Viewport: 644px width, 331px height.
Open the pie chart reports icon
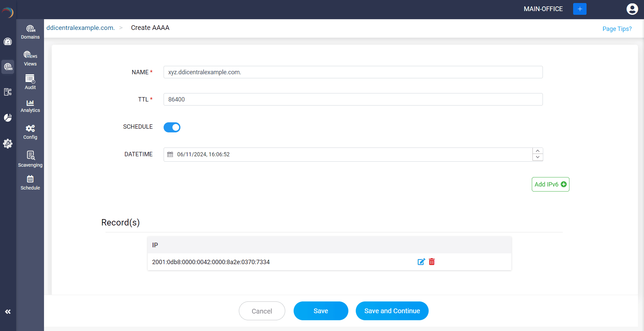pos(8,118)
